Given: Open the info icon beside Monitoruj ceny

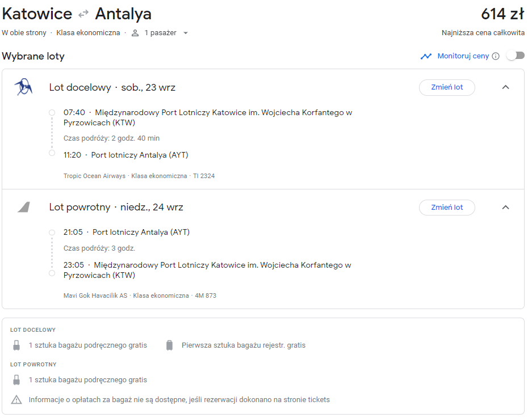Looking at the screenshot, I should click(496, 56).
